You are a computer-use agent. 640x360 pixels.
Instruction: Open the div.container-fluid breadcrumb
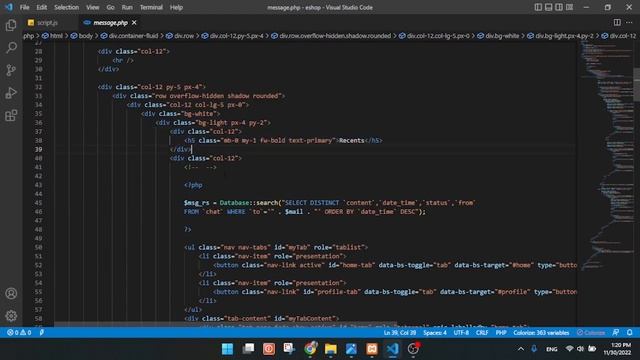[133, 36]
